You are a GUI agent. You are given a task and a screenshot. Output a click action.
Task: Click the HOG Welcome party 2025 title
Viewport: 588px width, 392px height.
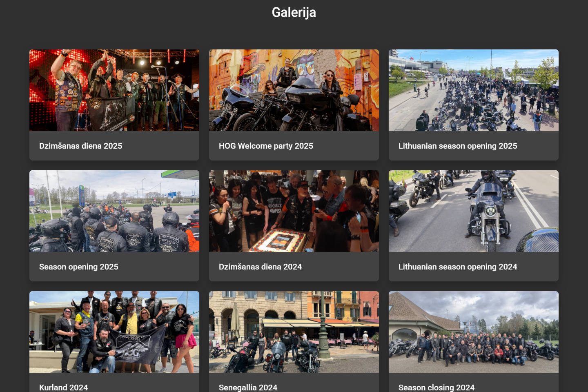click(x=266, y=146)
